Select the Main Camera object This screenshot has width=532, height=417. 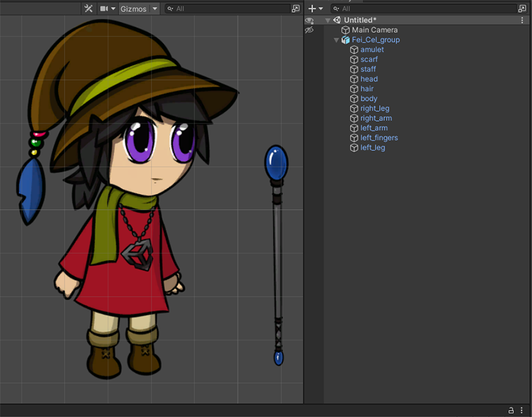pyautogui.click(x=374, y=30)
